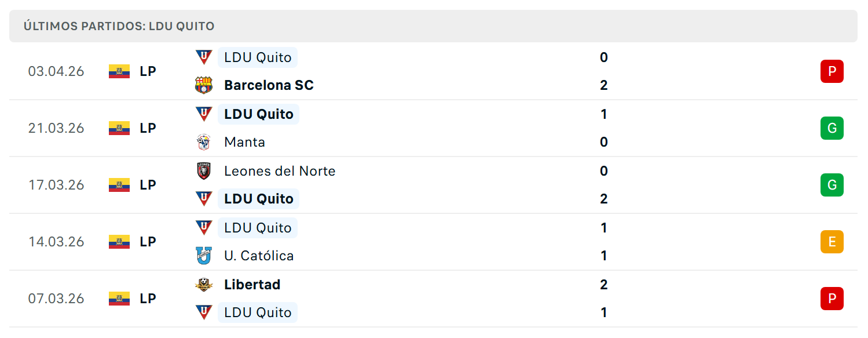
Task: Open Leones del Norte team link
Action: pos(280,171)
